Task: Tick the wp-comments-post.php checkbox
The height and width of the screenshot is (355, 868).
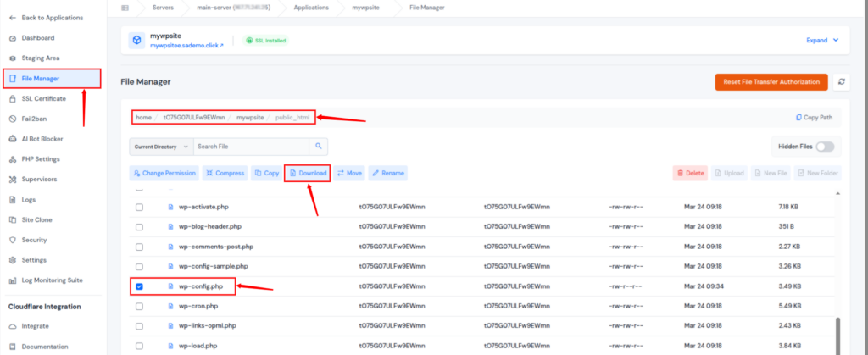Action: click(140, 247)
